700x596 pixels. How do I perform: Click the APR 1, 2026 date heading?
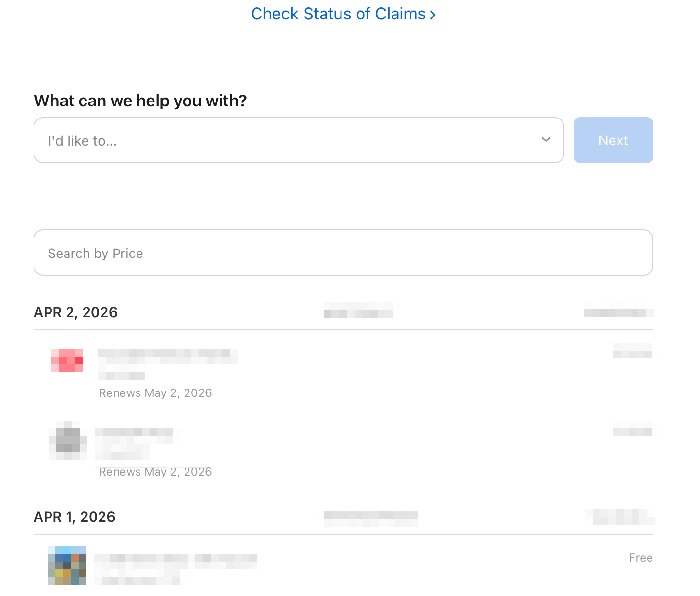pyautogui.click(x=75, y=517)
